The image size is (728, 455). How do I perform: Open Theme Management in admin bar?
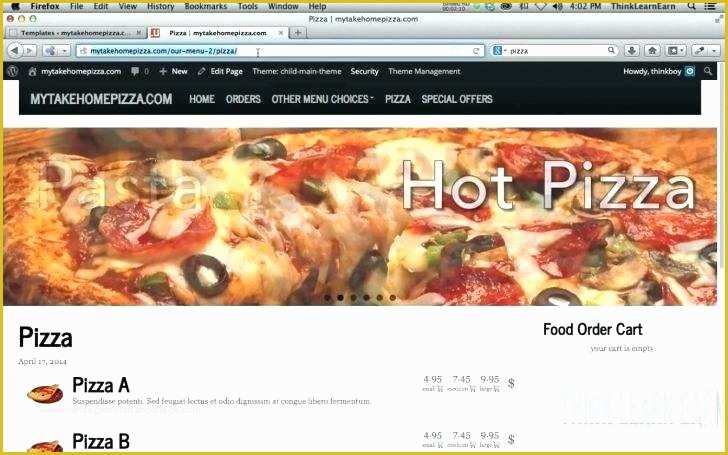[424, 72]
